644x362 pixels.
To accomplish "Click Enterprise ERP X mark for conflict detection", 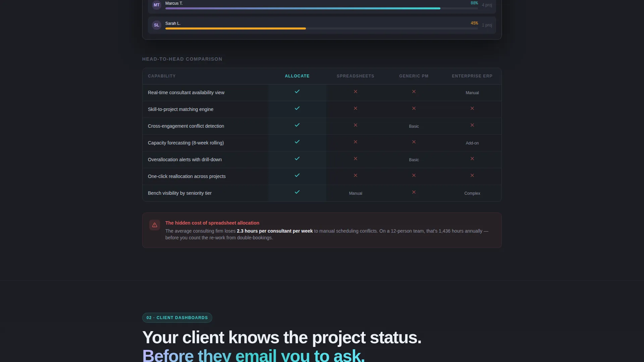I will click(472, 125).
